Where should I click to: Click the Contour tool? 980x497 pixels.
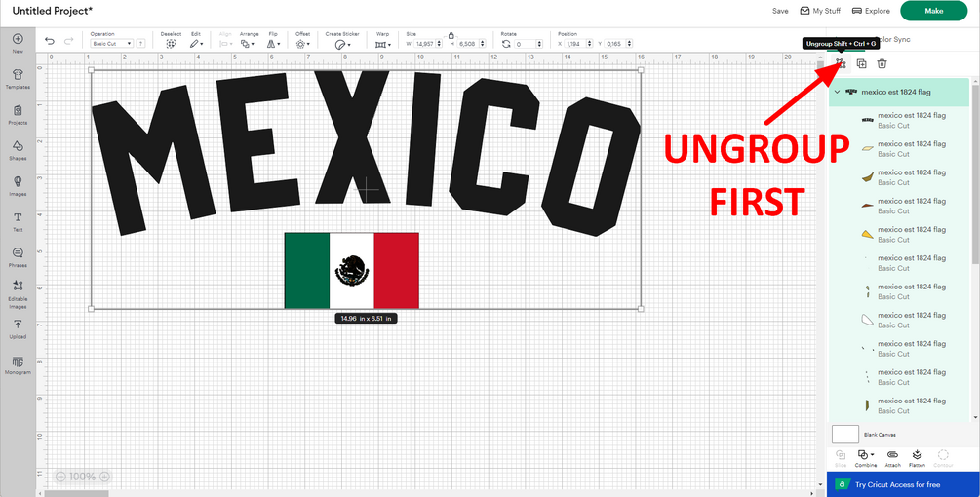(x=944, y=458)
